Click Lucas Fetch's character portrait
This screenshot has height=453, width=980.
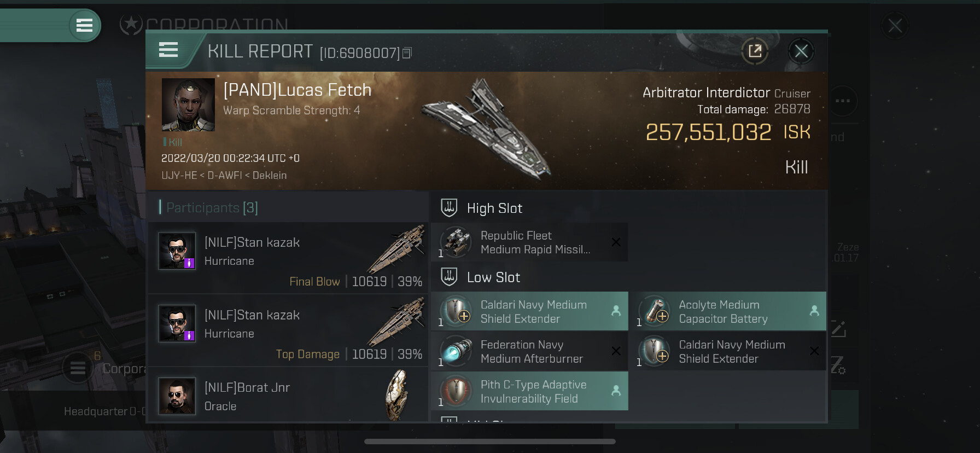[188, 104]
